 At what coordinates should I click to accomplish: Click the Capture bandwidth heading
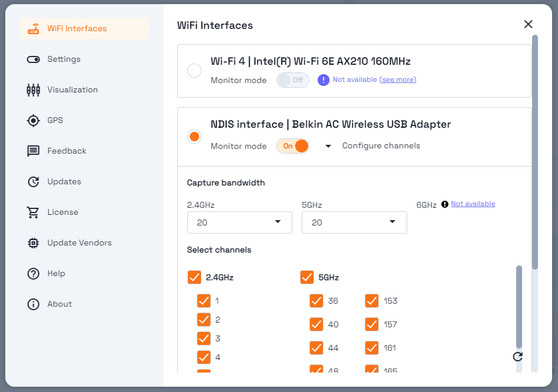click(x=226, y=182)
